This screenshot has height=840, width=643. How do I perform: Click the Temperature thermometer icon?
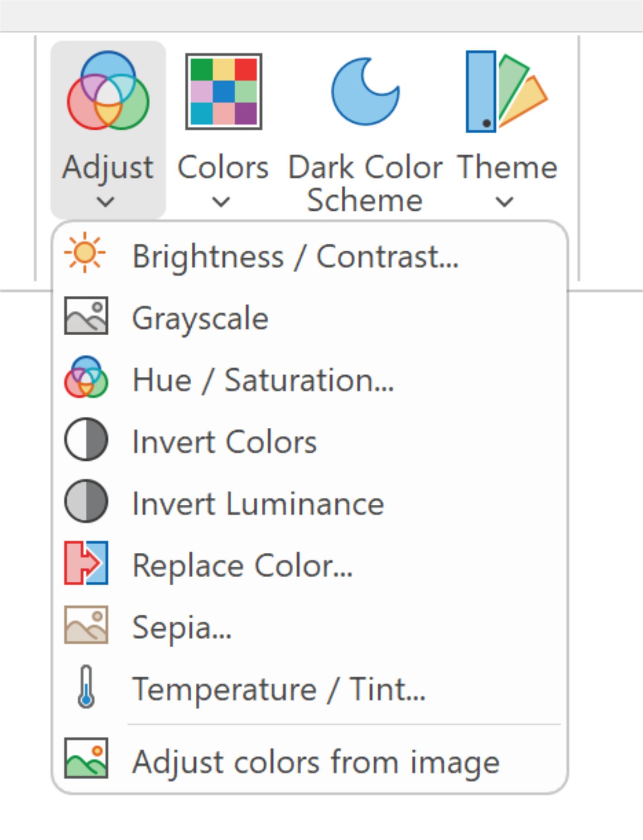point(86,686)
